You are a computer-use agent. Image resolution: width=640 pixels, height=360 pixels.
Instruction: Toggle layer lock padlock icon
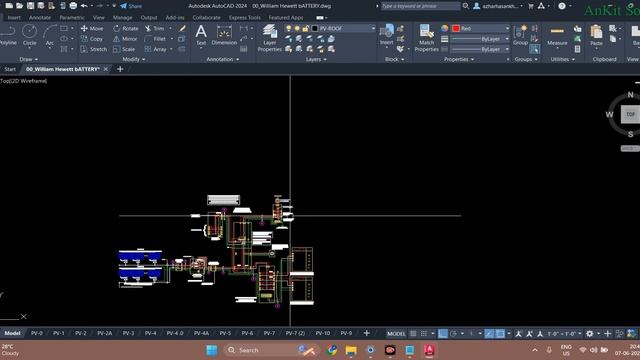click(305, 28)
